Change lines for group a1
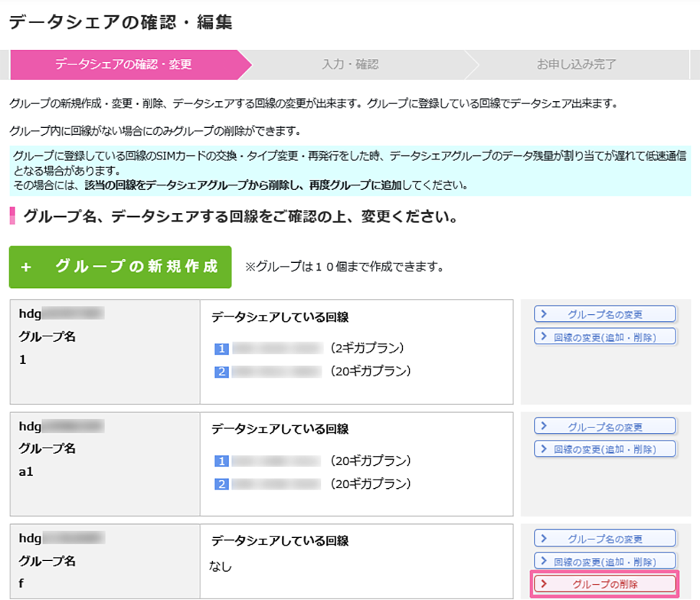The image size is (700, 600). point(605,449)
